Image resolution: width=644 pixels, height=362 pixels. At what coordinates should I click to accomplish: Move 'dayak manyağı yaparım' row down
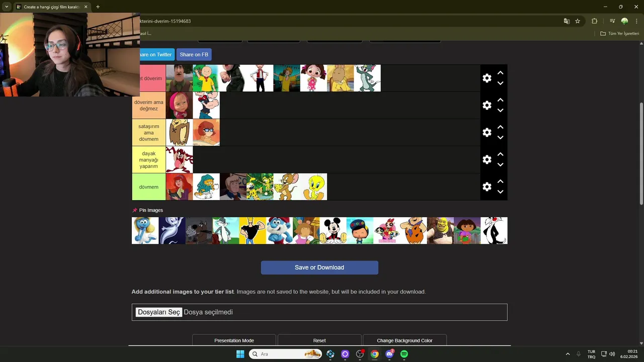tap(500, 164)
